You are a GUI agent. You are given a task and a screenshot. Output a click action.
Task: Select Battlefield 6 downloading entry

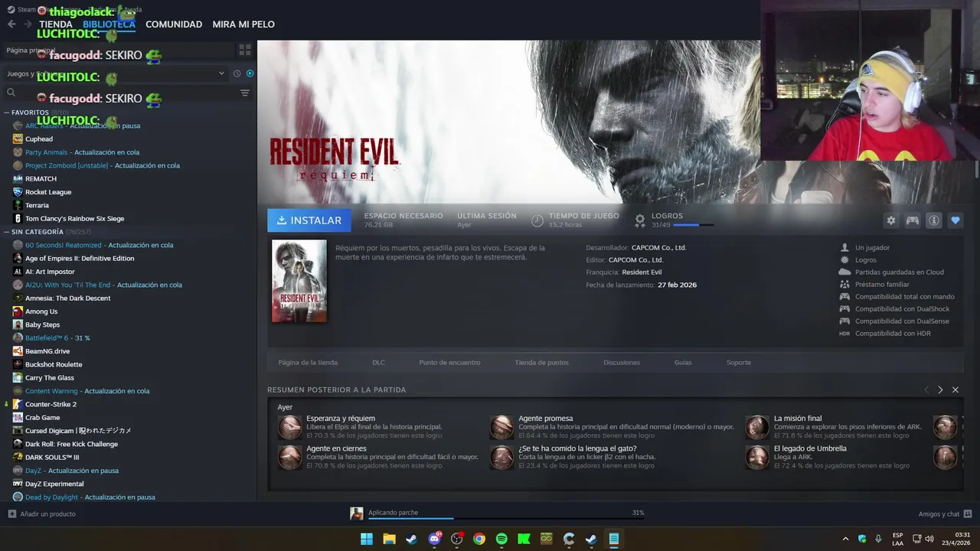pyautogui.click(x=57, y=338)
